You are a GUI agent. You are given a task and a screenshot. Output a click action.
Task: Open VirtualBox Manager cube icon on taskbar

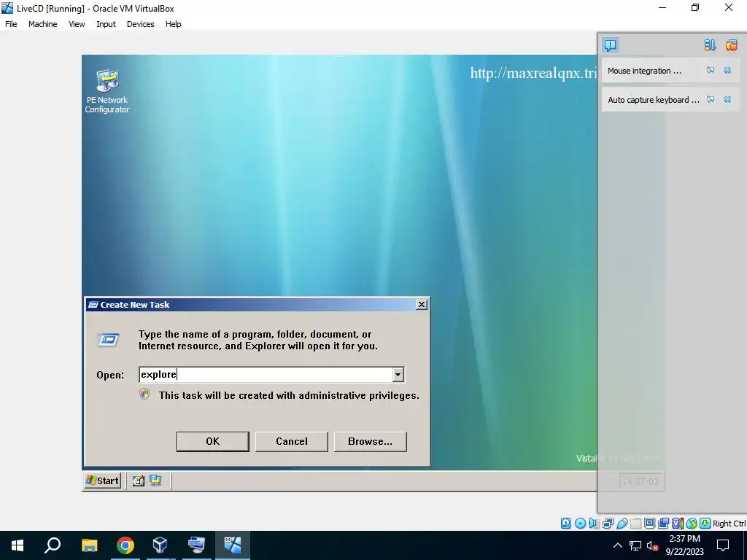160,545
